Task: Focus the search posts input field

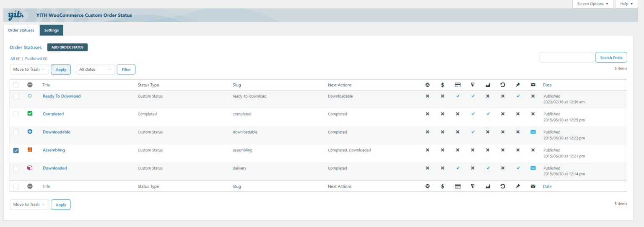Action: click(566, 57)
